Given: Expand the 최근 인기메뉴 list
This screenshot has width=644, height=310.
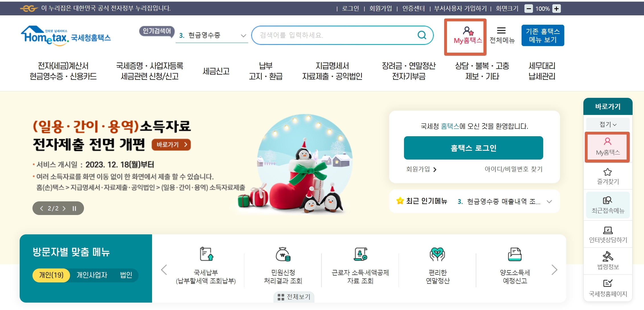Looking at the screenshot, I should click(x=549, y=202).
